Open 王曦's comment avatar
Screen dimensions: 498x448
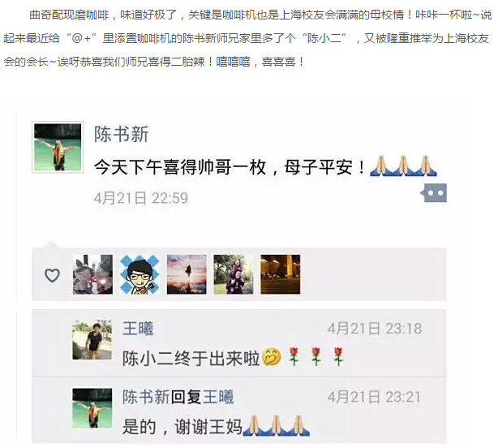pyautogui.click(x=92, y=340)
